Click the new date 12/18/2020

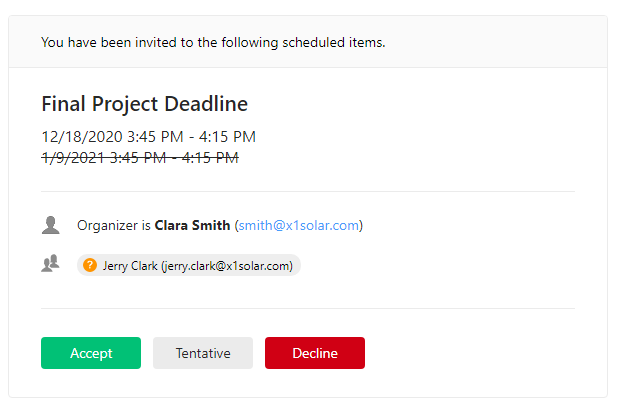82,137
